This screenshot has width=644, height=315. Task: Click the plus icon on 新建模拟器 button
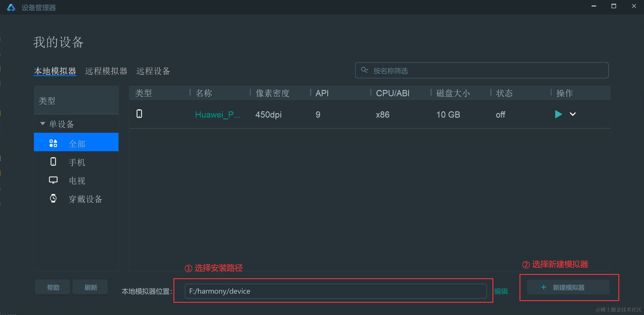[544, 287]
